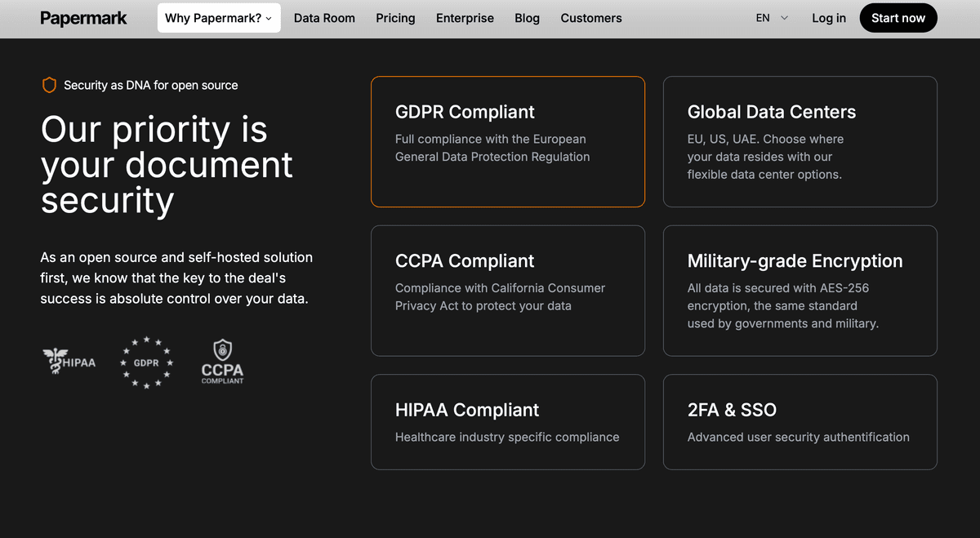This screenshot has height=538, width=980.
Task: Click the CCPA Compliant lock badge
Action: click(222, 362)
